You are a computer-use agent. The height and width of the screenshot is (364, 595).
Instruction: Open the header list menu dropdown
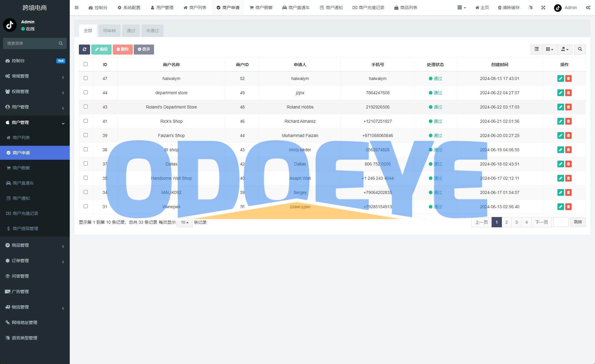(462, 8)
